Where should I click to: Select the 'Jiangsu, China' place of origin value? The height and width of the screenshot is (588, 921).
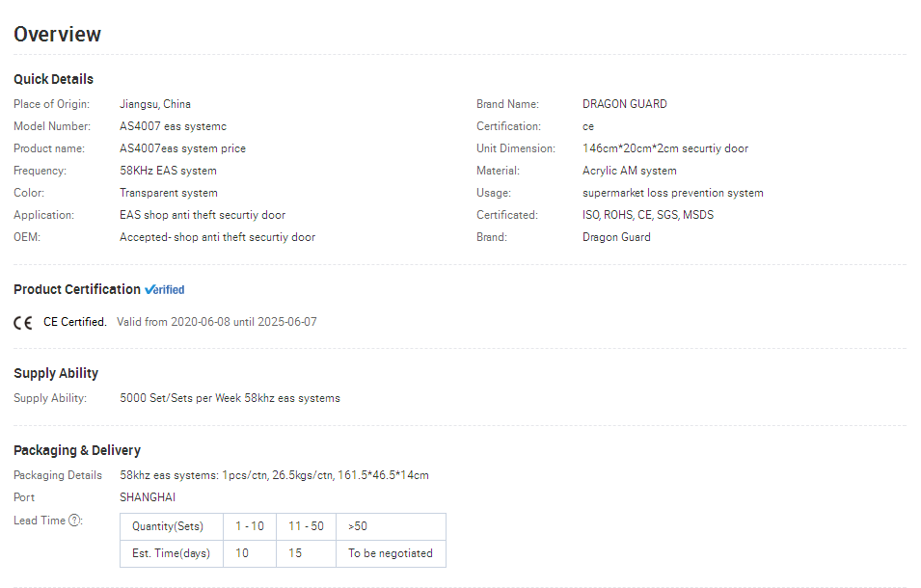point(155,104)
